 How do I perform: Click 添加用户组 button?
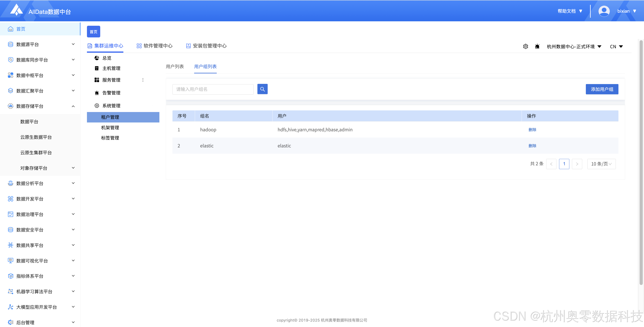click(602, 89)
